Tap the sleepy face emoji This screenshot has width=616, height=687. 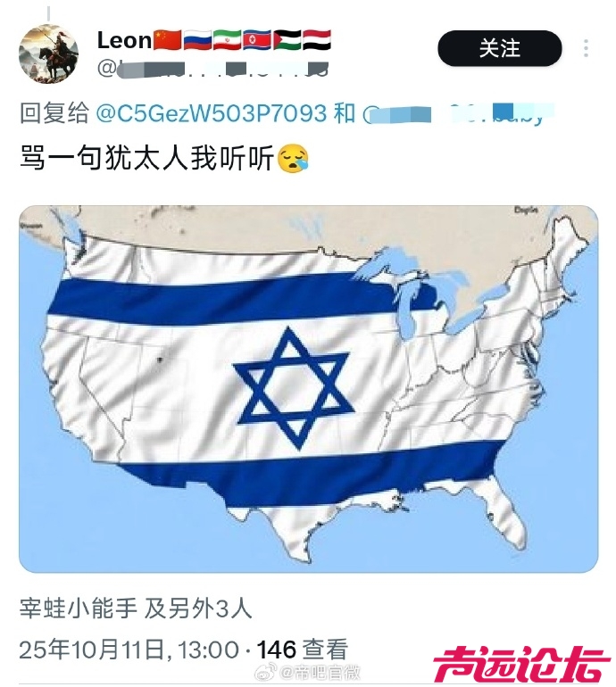click(294, 158)
